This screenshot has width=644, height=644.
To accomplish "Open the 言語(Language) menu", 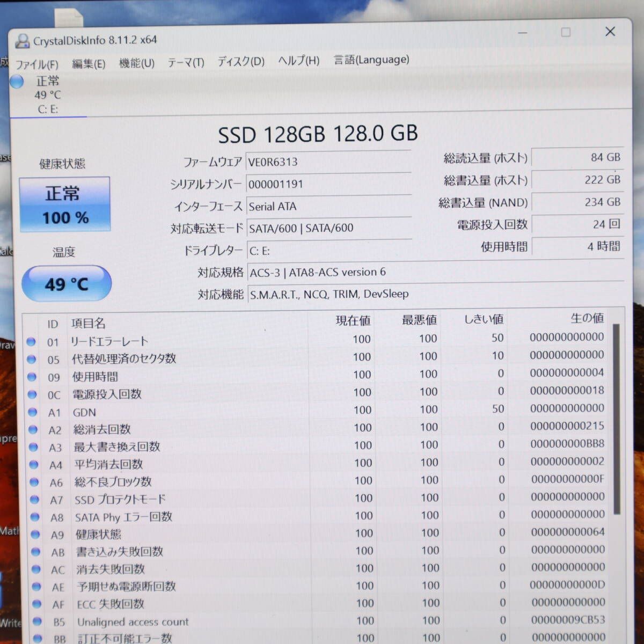I will tap(371, 60).
